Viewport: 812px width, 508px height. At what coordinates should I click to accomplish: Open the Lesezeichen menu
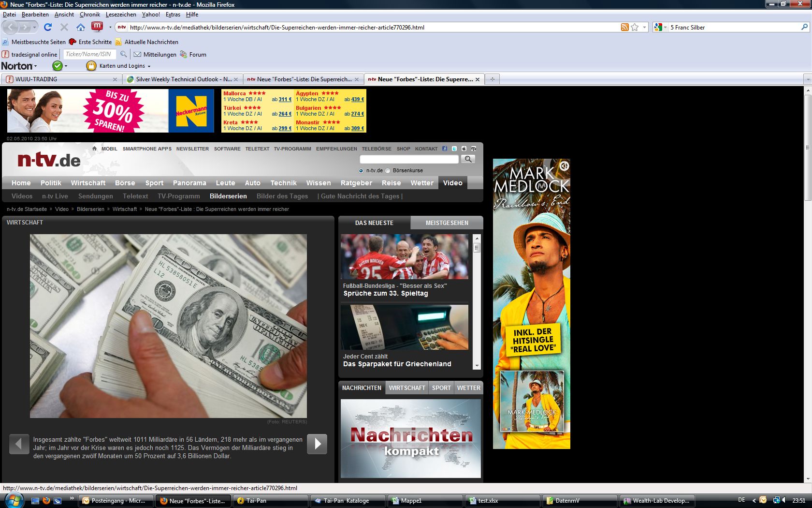pos(121,15)
